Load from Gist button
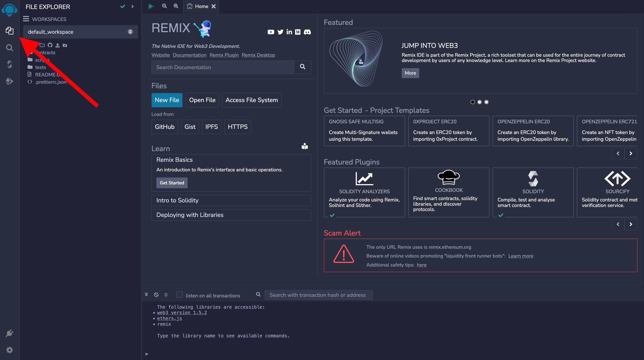This screenshot has width=644, height=360. coord(190,127)
